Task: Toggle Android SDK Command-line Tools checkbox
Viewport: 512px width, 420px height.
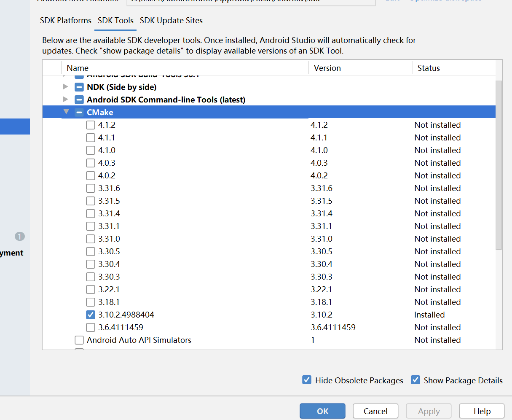Action: [79, 100]
